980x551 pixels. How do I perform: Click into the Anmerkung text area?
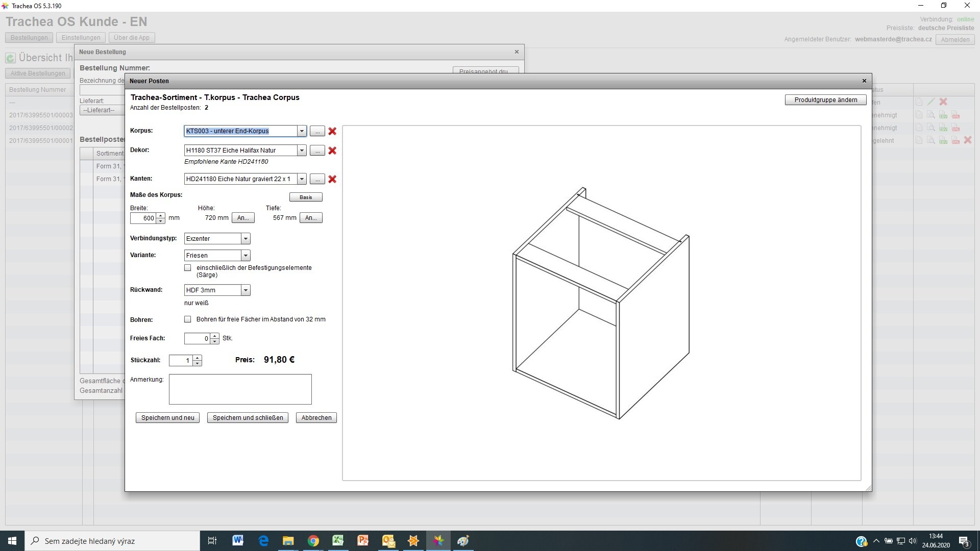point(240,389)
